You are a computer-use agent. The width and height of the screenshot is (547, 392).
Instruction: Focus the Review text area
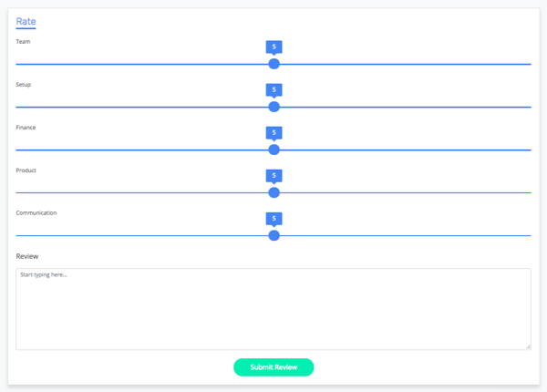pos(273,309)
